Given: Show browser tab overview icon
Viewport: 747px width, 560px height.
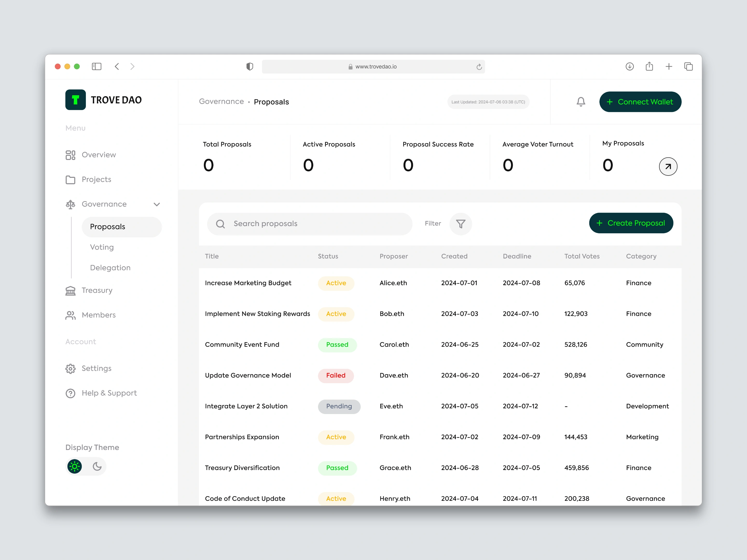Looking at the screenshot, I should 688,66.
